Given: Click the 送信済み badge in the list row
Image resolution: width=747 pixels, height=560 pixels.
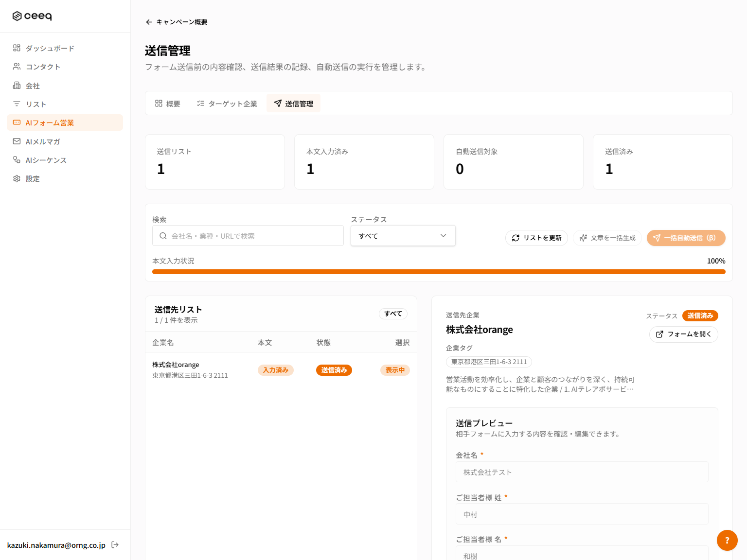Looking at the screenshot, I should (334, 370).
